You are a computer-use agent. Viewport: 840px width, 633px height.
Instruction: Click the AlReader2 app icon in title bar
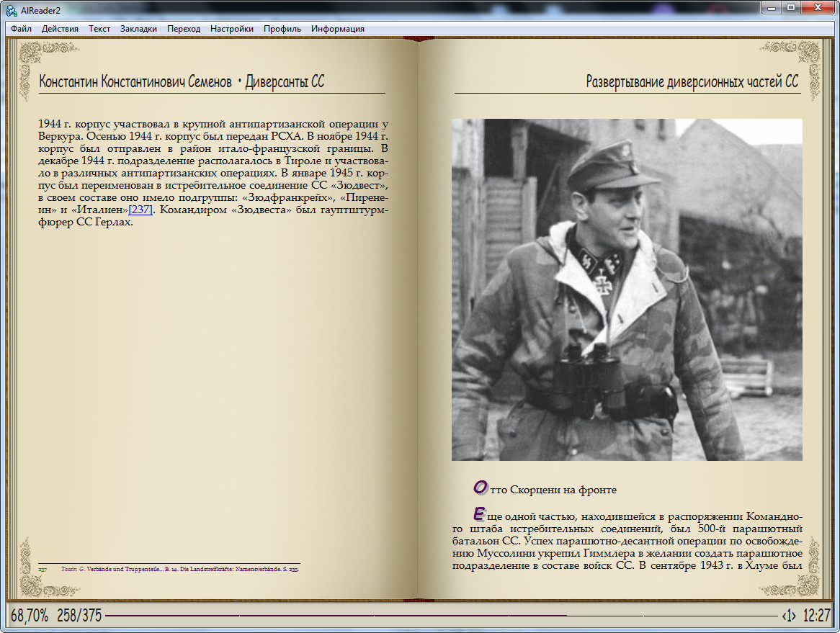click(x=12, y=9)
